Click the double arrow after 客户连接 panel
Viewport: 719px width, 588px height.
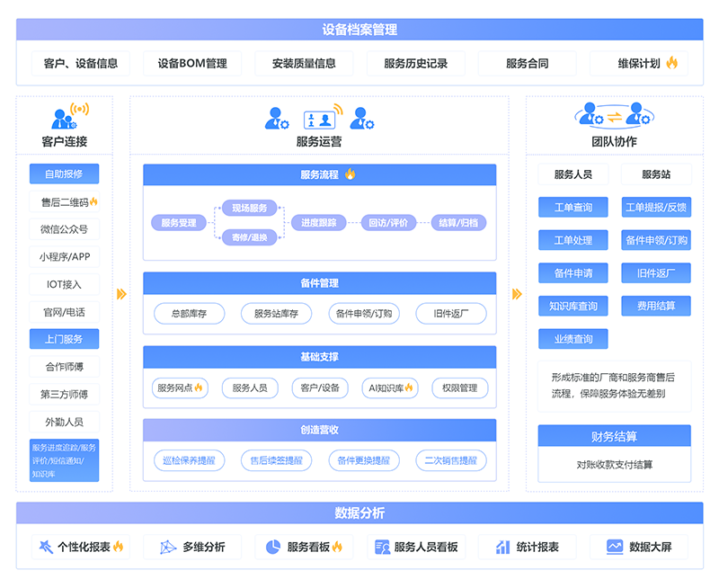121,294
